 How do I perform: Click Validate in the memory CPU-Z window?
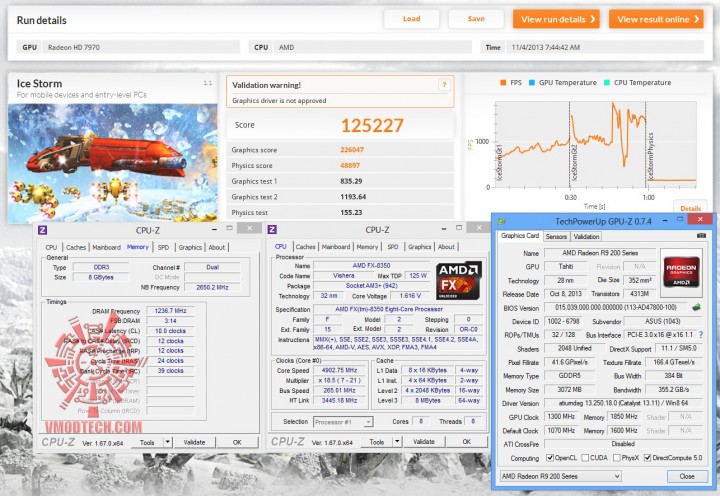coord(194,442)
